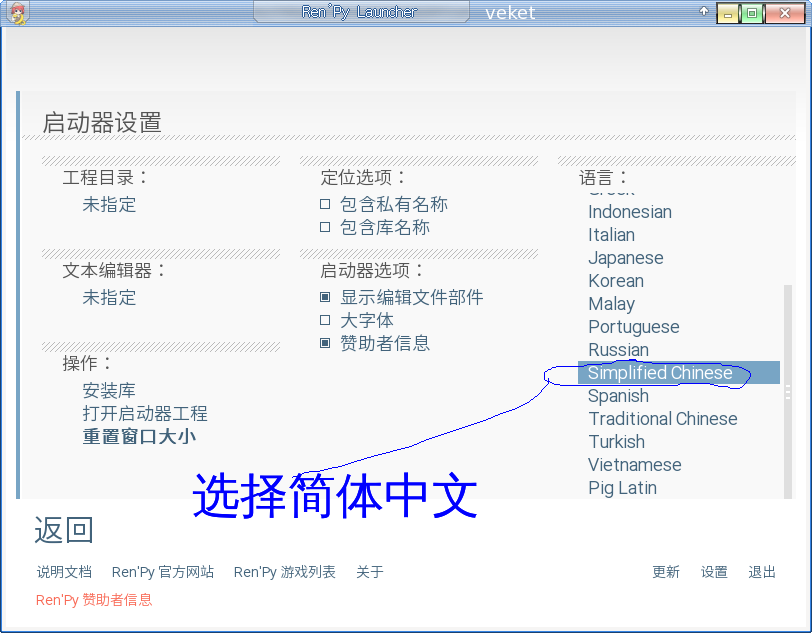Click 安装库 action
The image size is (812, 633).
click(109, 391)
